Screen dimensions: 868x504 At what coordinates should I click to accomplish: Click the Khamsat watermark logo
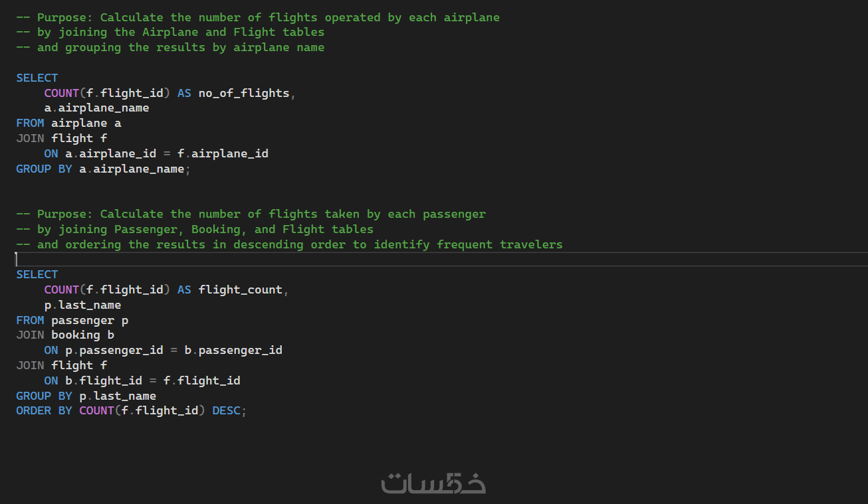pos(433,483)
